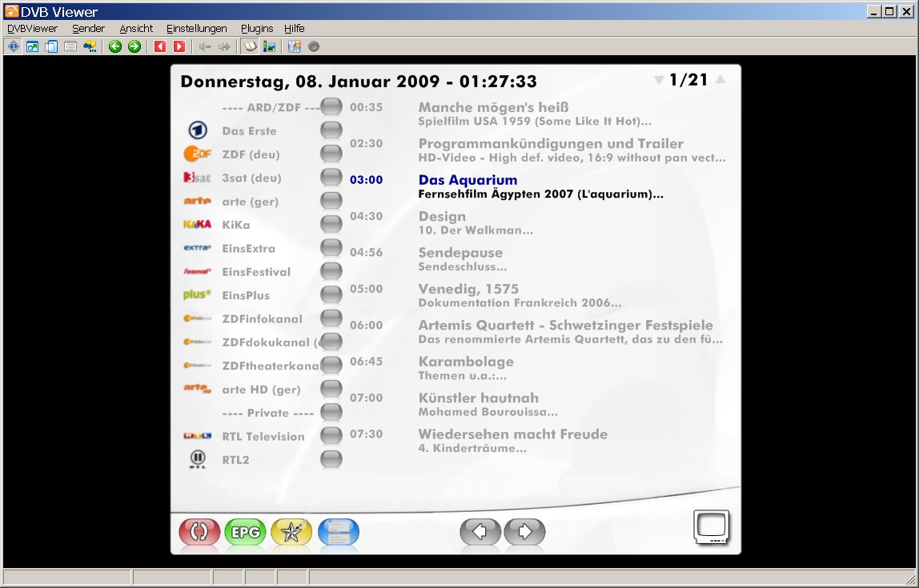Click the RTL Television logo

[197, 436]
